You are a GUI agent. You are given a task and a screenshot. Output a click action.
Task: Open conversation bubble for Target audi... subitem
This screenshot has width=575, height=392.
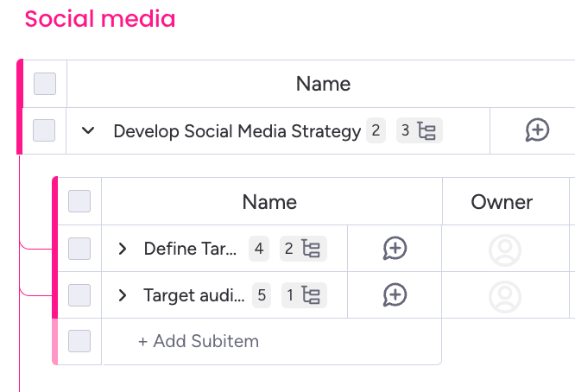pyautogui.click(x=395, y=295)
